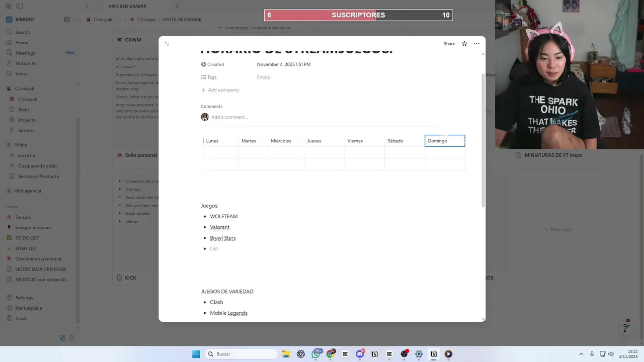Screen dimensions: 644x362
Task: Open the Windows Start menu
Action: [x=196, y=354]
